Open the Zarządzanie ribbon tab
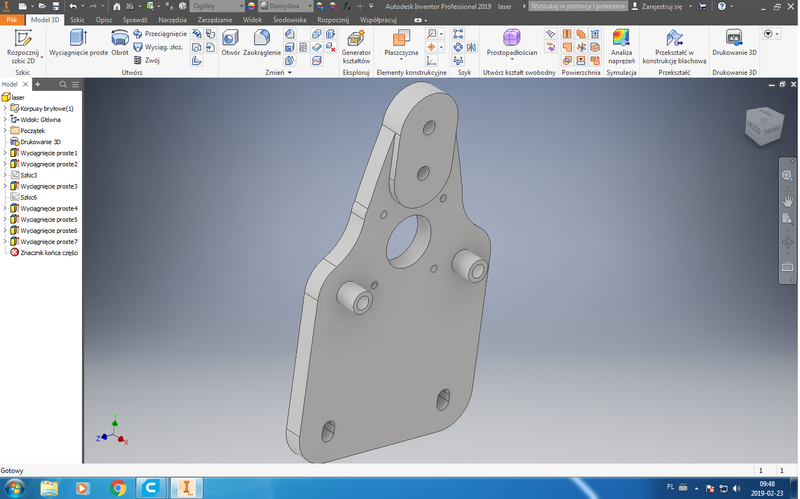Screen dimensions: 800x499 [215, 19]
